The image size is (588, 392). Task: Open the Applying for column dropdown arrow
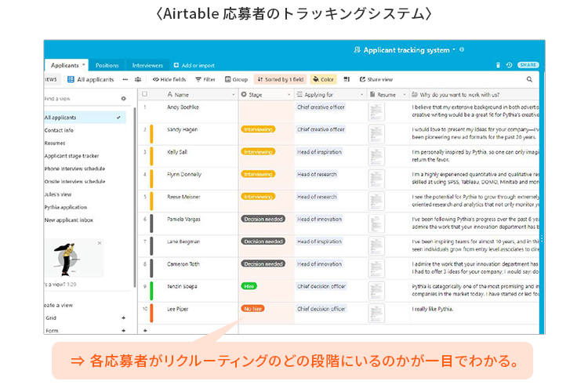361,95
